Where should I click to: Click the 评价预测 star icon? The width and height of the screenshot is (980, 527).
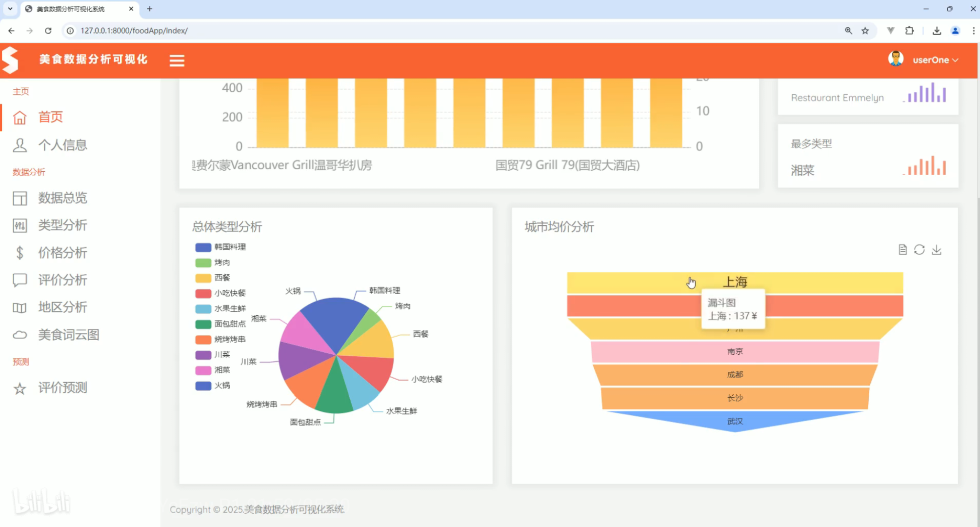[20, 389]
